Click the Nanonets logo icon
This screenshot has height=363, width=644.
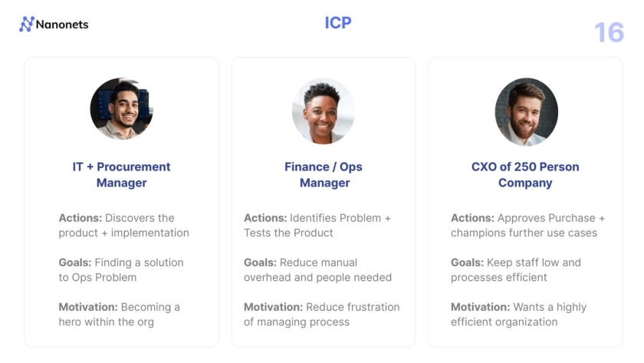(26, 25)
